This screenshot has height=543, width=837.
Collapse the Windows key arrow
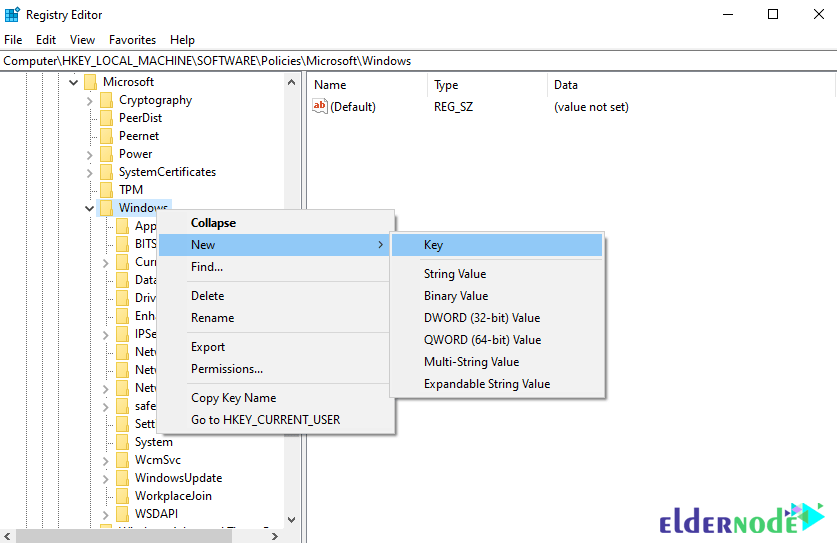tap(90, 208)
